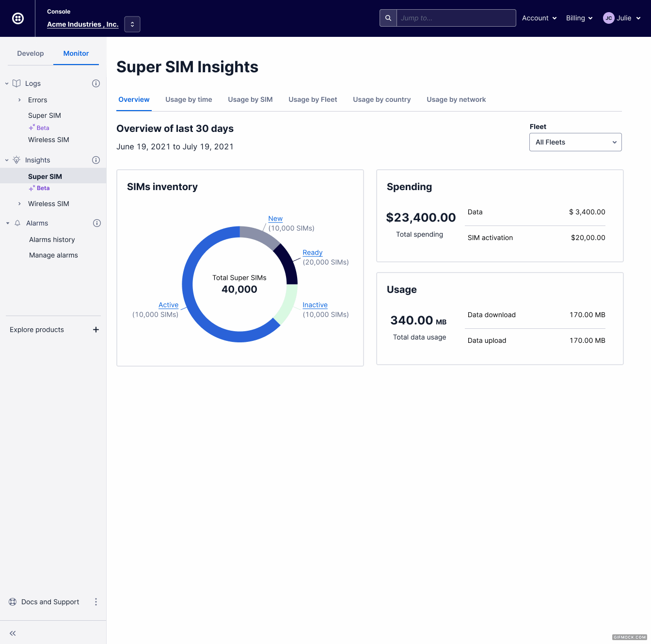This screenshot has height=644, width=651.
Task: Open the All Fleets dropdown
Action: [x=575, y=142]
